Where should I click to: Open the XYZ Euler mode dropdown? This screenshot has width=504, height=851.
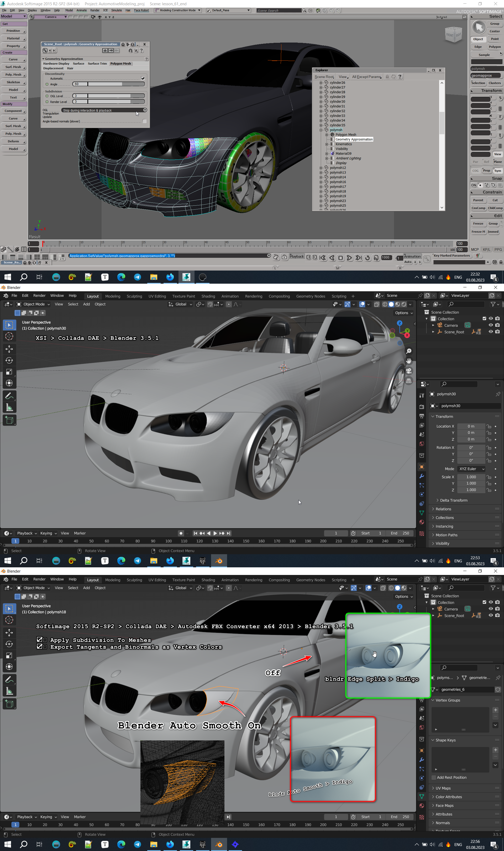(x=471, y=469)
